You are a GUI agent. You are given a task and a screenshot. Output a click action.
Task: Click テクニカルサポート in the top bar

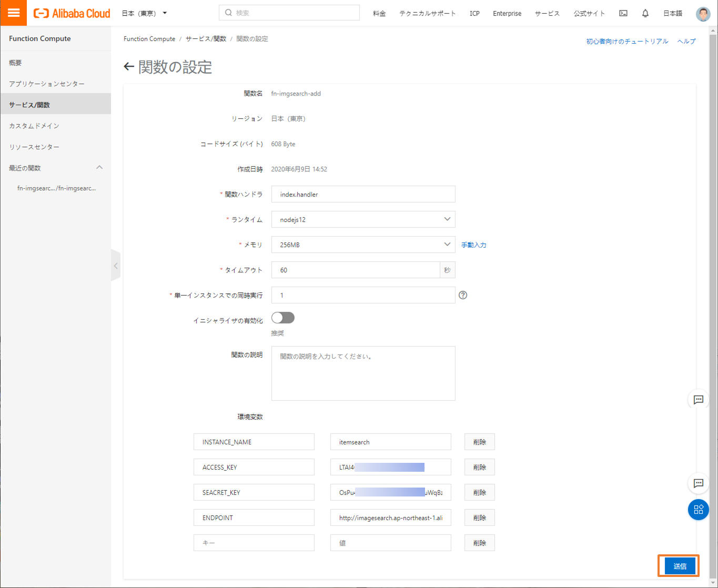click(x=428, y=13)
